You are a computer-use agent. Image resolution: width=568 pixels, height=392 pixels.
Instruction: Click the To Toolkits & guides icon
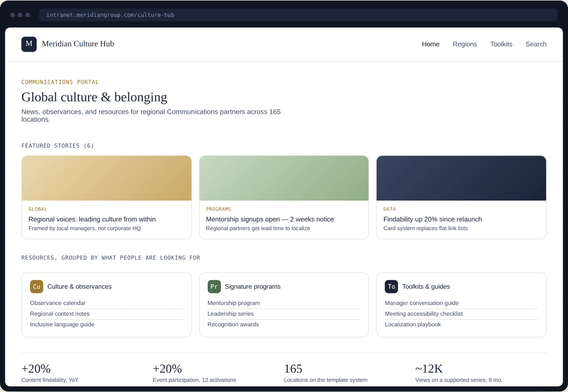(x=391, y=286)
